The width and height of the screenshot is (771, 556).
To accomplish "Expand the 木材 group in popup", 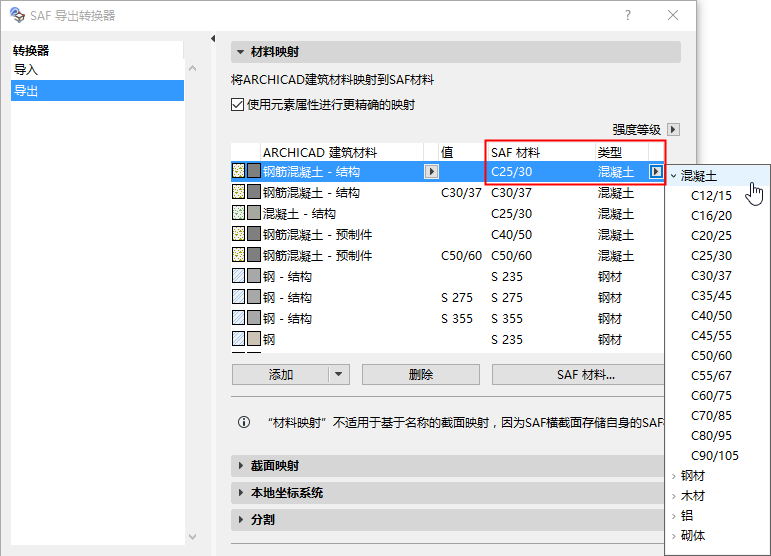I will (x=674, y=496).
